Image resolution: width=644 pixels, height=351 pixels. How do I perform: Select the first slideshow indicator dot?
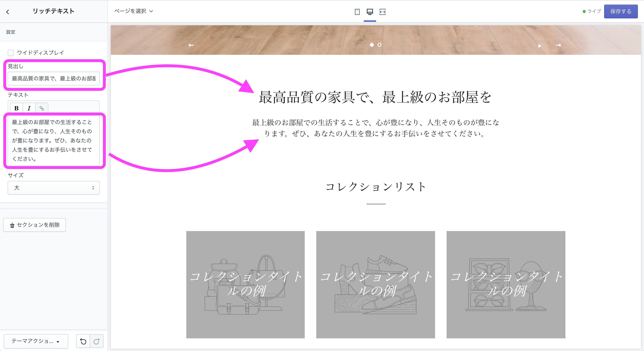(372, 45)
